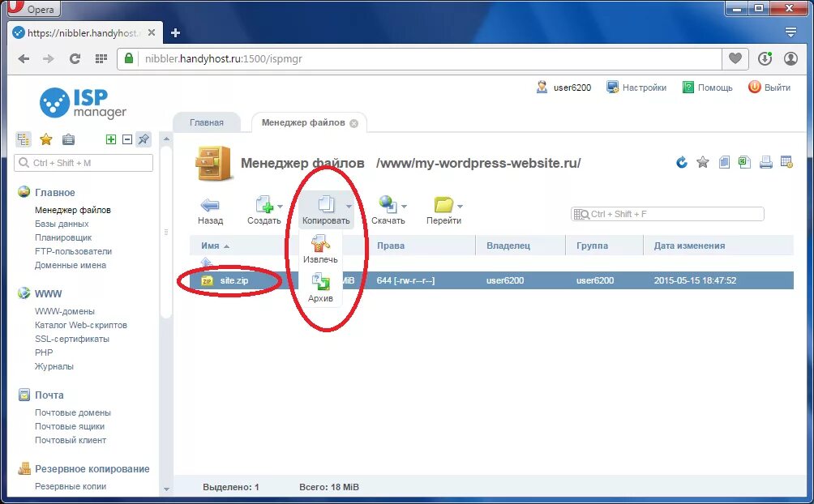Open Почтовые ящики in sidebar

pyautogui.click(x=70, y=426)
